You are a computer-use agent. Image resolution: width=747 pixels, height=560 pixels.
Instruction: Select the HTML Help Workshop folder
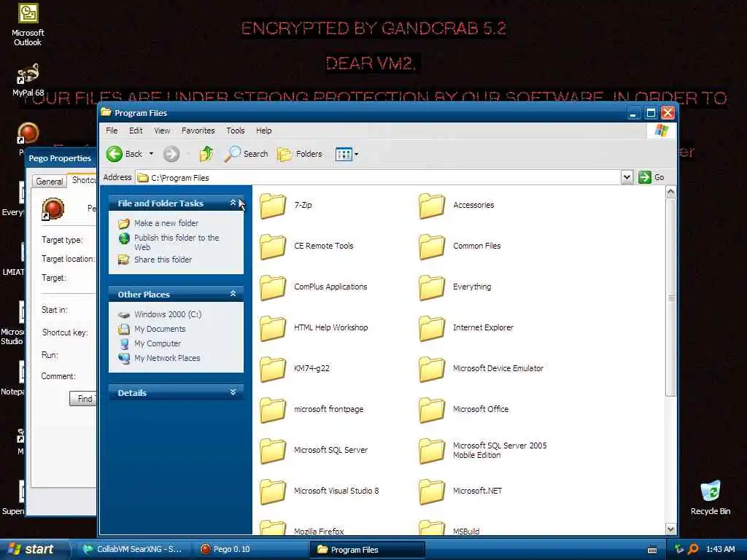coord(314,327)
